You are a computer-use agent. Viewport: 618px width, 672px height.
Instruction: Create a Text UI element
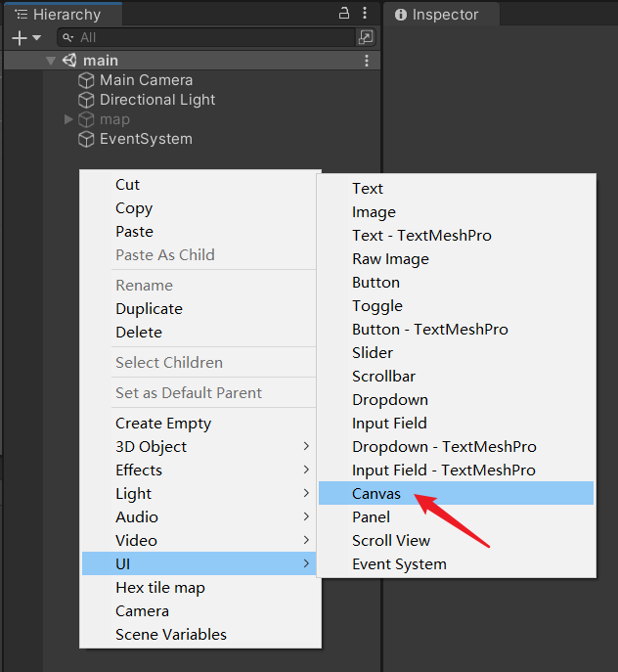click(456, 189)
